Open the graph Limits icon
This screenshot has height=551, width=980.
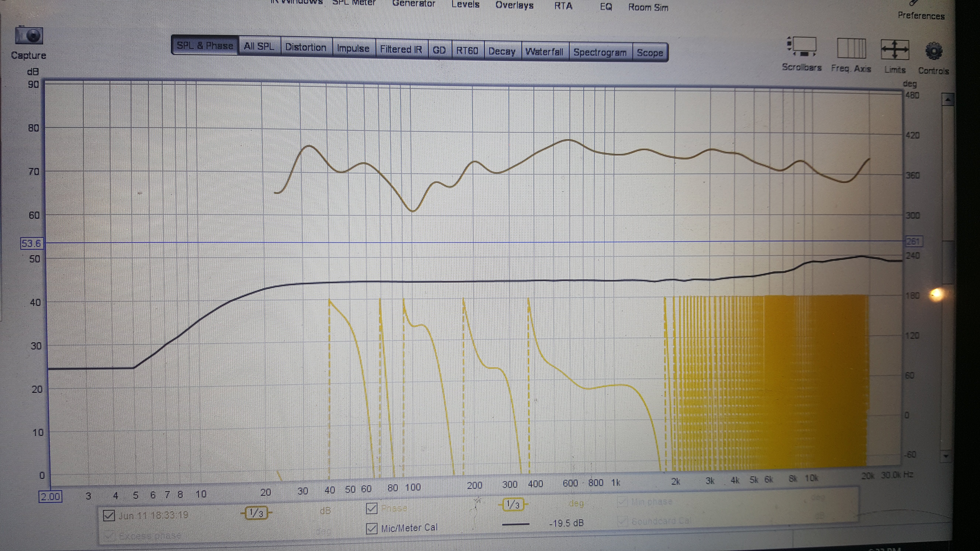[895, 50]
